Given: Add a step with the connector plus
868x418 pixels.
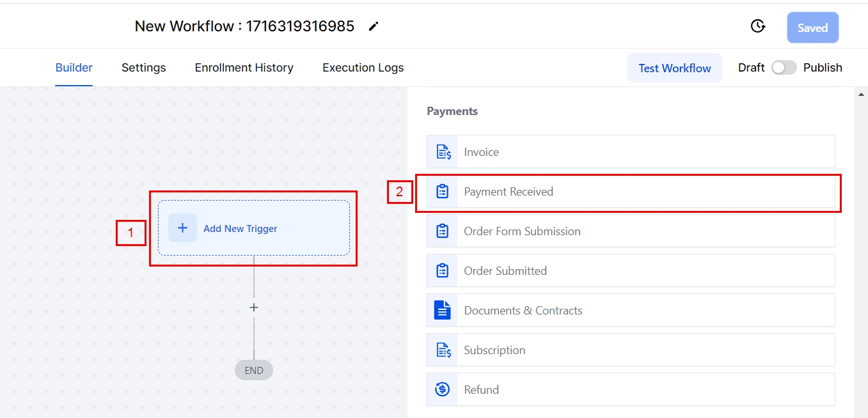Looking at the screenshot, I should (x=254, y=307).
